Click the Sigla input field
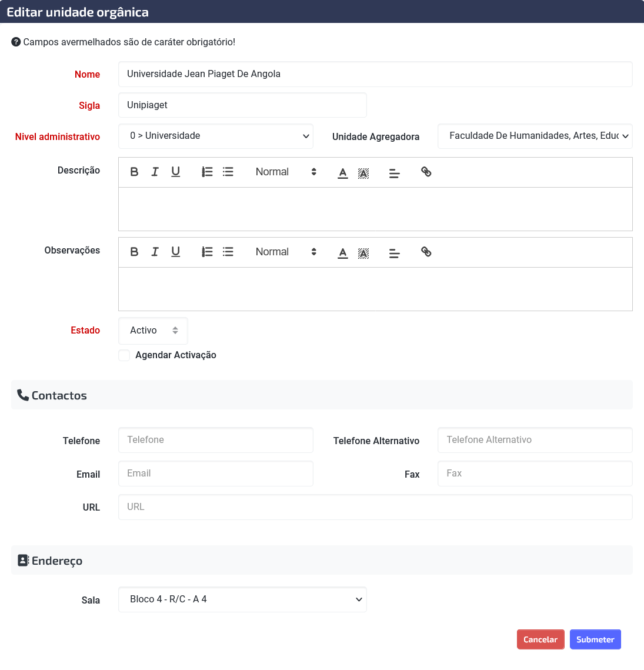Image resolution: width=644 pixels, height=670 pixels. point(242,105)
